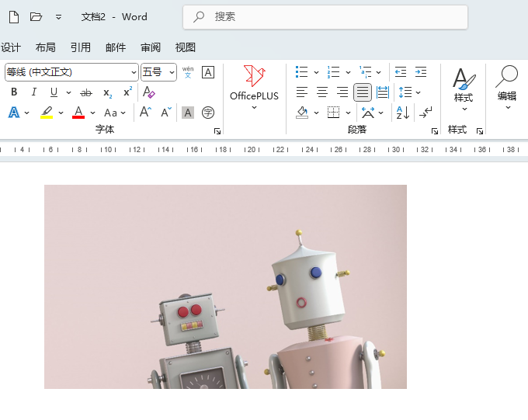The width and height of the screenshot is (528, 420).
Task: Open highlight color dropdown arrow
Action: [61, 113]
